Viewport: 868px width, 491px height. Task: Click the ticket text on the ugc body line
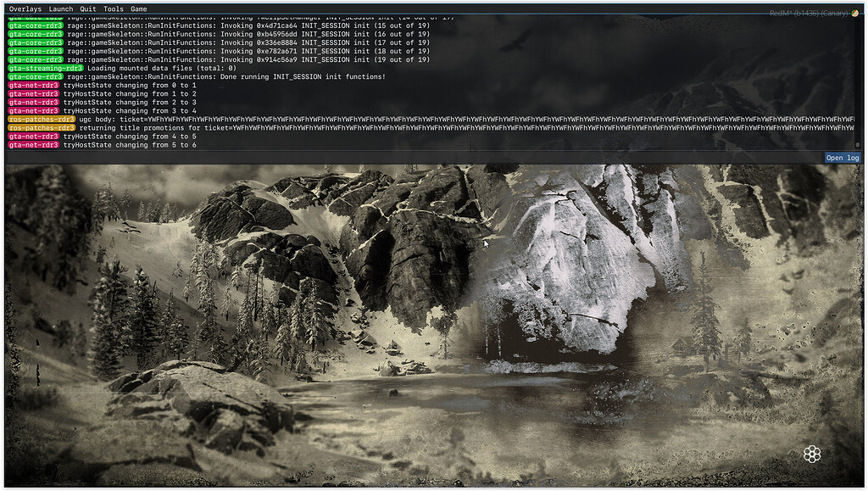pos(339,119)
